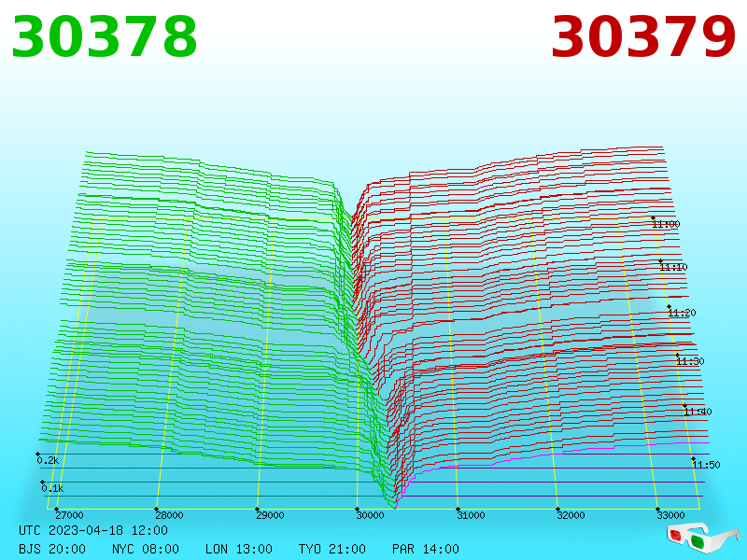This screenshot has width=747, height=560.
Task: Click the 11:40 time axis marker
Action: coord(698,412)
